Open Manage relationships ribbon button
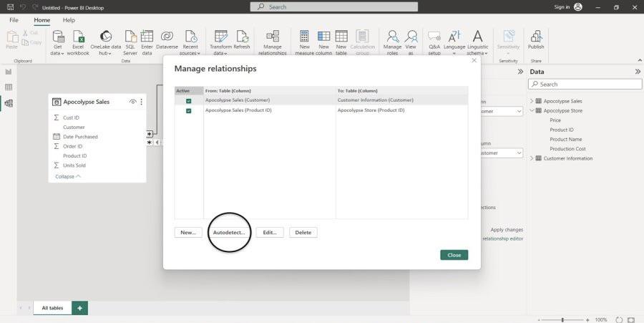 click(273, 42)
